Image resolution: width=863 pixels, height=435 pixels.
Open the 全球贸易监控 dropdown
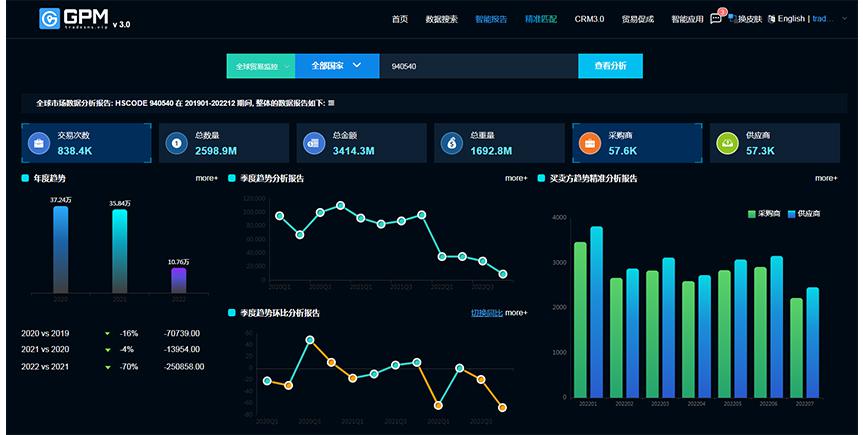point(261,66)
